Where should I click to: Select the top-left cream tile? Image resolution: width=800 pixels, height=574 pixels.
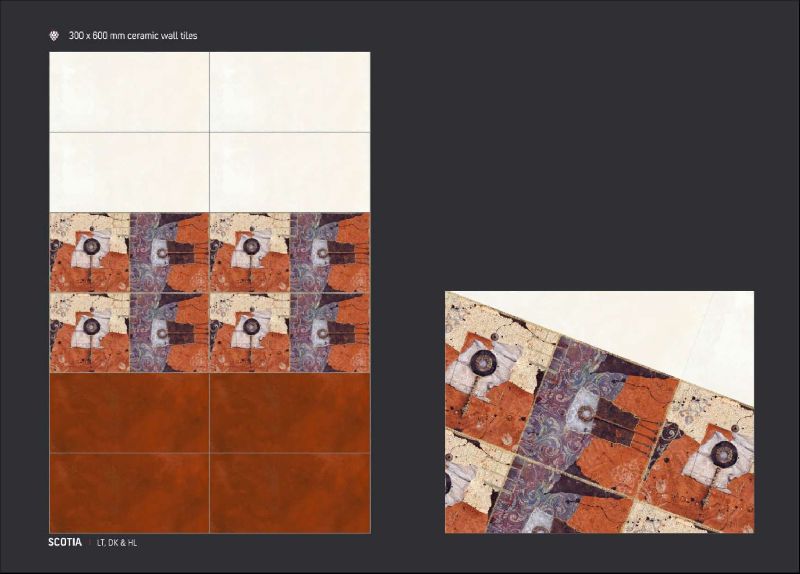[x=129, y=92]
